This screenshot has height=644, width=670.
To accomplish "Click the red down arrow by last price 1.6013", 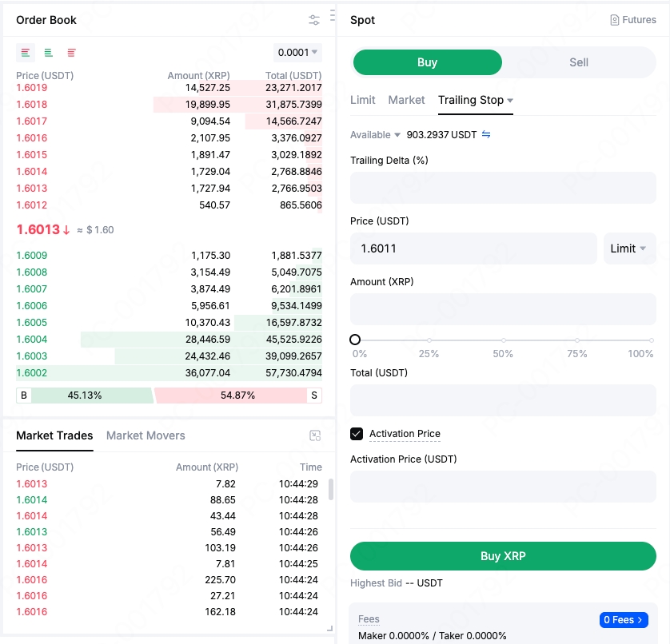I will point(66,230).
